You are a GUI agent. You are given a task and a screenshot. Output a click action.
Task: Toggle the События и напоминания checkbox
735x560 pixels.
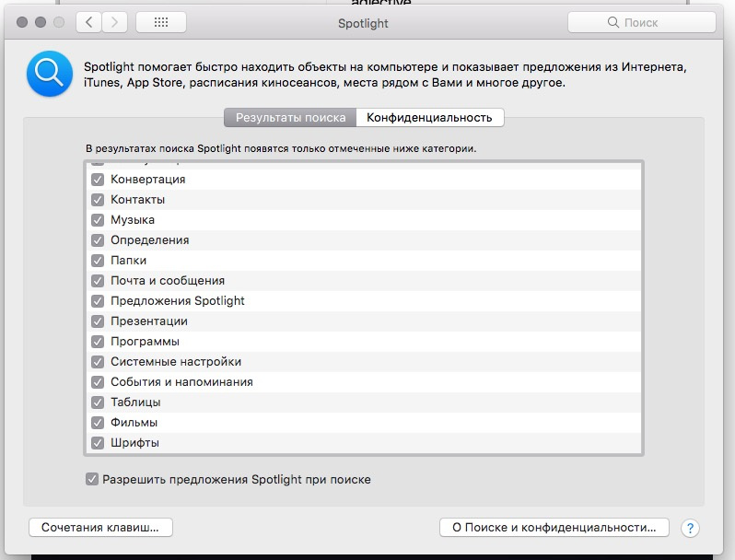coord(98,382)
